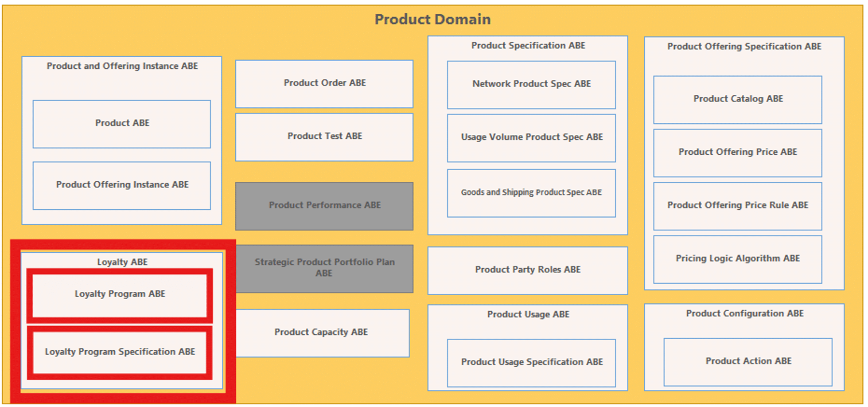Click the Product Specification ABE heading
Image resolution: width=868 pixels, height=407 pixels.
pyautogui.click(x=528, y=46)
